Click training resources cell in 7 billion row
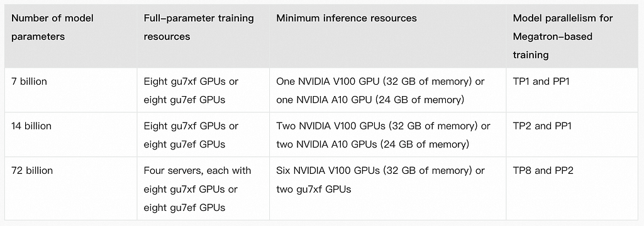Viewport: 644px width, 226px height. click(203, 90)
